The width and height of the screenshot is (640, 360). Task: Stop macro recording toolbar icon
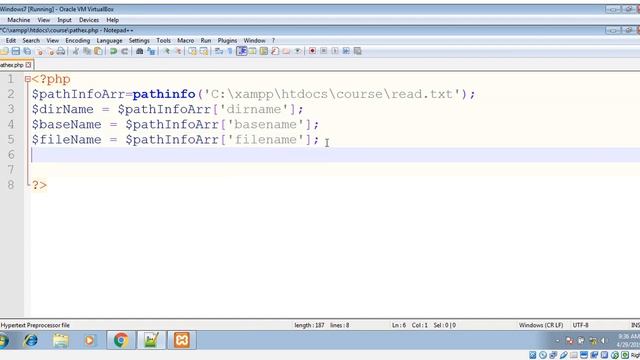[324, 51]
